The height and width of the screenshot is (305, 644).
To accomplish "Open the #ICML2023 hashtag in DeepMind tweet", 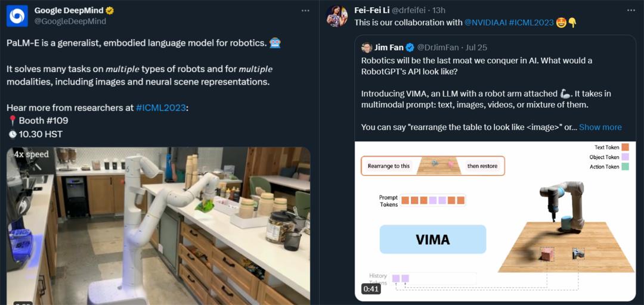I will pos(161,107).
